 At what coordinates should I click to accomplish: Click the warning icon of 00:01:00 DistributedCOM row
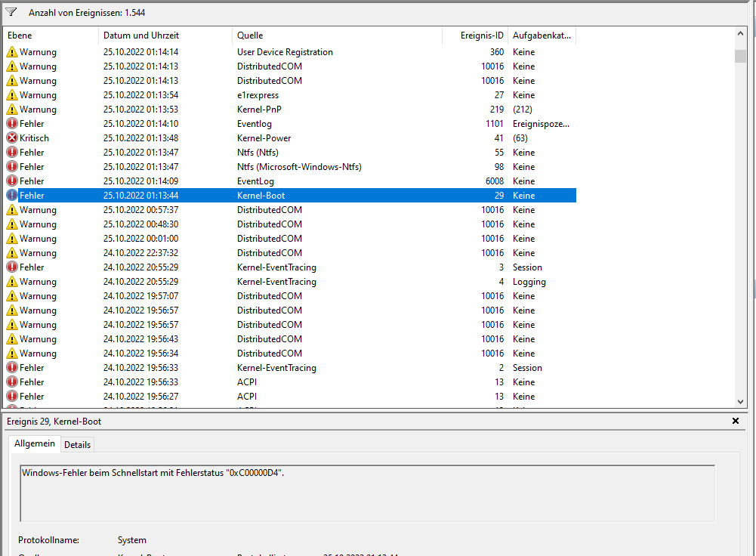pos(12,239)
